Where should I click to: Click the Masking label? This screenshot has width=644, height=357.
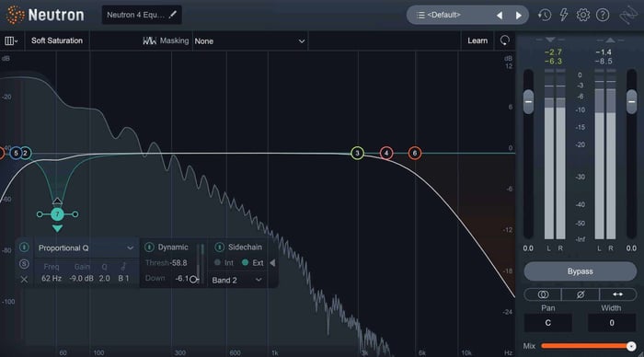coord(174,40)
